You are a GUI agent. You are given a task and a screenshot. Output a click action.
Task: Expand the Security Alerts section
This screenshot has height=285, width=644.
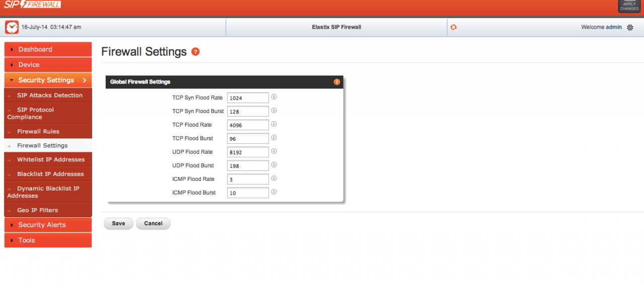48,225
